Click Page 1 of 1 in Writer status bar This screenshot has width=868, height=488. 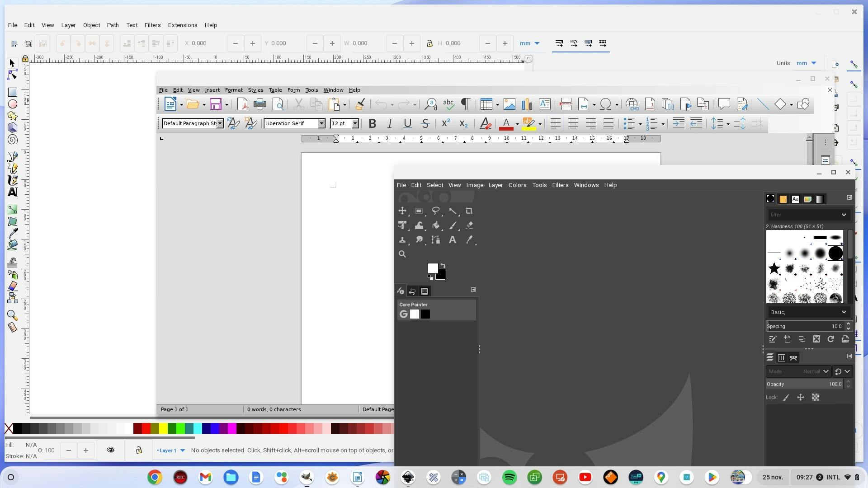coord(175,409)
